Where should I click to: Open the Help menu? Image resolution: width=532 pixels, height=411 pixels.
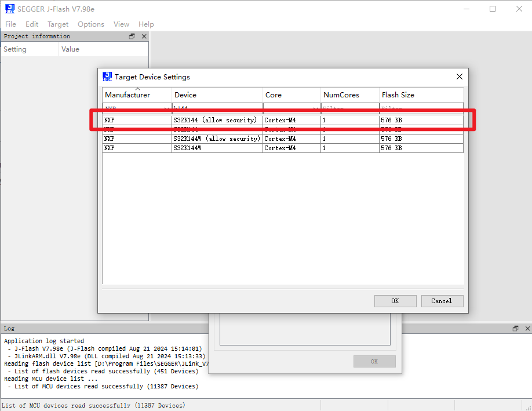tap(146, 24)
